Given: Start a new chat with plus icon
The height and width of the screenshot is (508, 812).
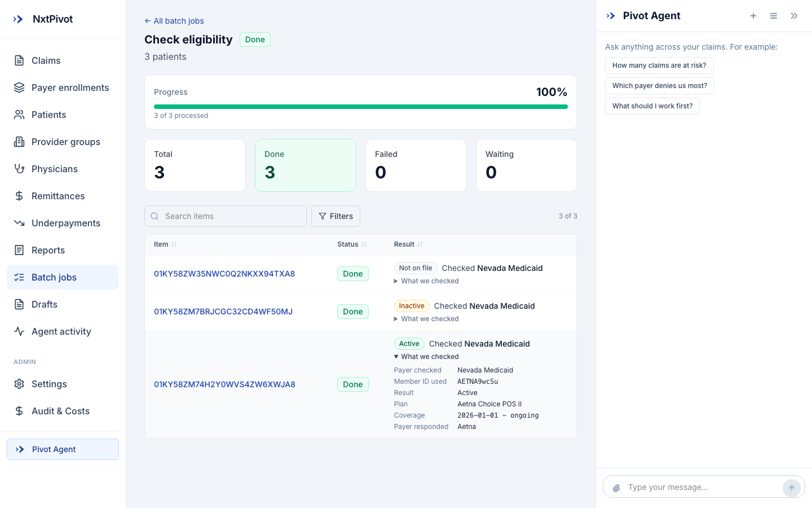Looking at the screenshot, I should click(x=753, y=16).
